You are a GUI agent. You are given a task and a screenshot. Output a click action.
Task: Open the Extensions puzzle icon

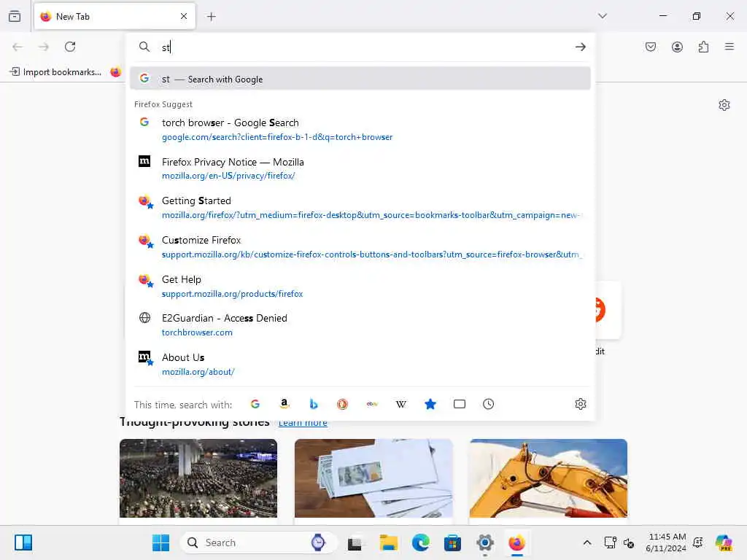tap(703, 47)
